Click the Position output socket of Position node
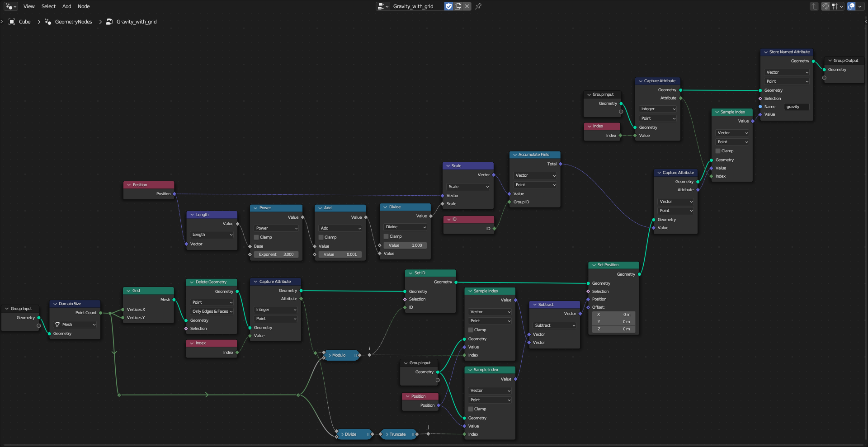Screen dimensions: 868x447 click(x=175, y=194)
